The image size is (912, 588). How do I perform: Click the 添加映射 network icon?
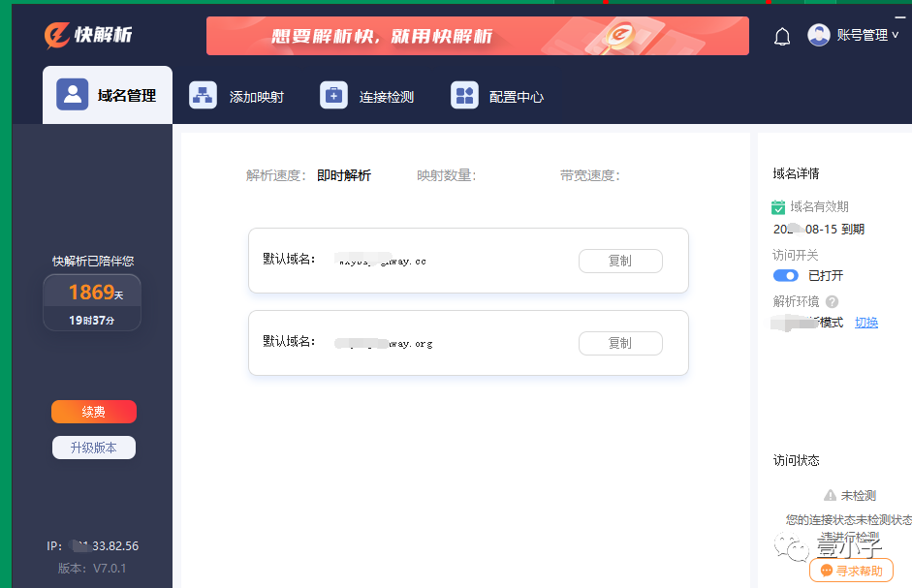[203, 95]
